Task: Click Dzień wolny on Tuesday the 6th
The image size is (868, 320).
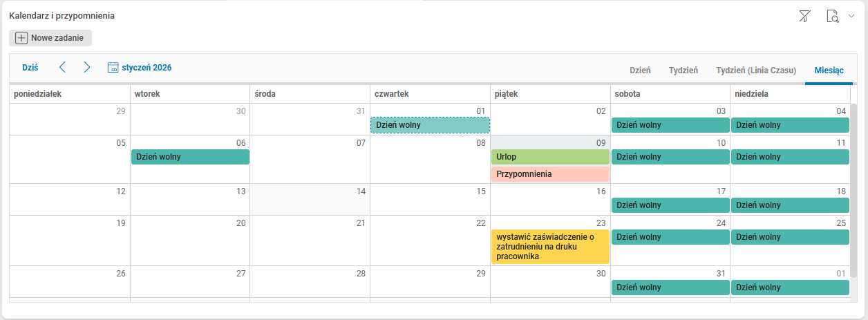Action: click(190, 157)
